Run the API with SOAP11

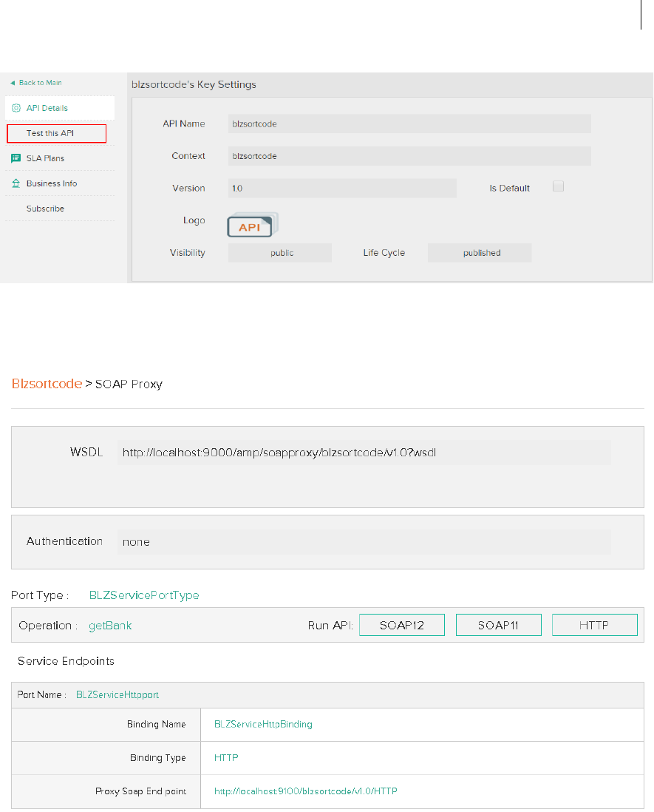click(498, 625)
